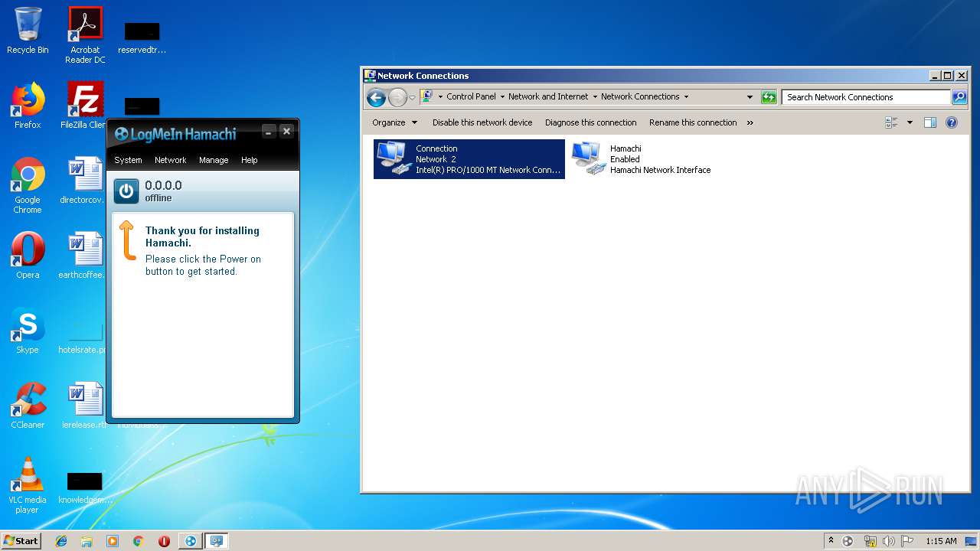Open FileZilla Client desktop shortcut
Viewport: 980px width, 551px height.
[85, 106]
